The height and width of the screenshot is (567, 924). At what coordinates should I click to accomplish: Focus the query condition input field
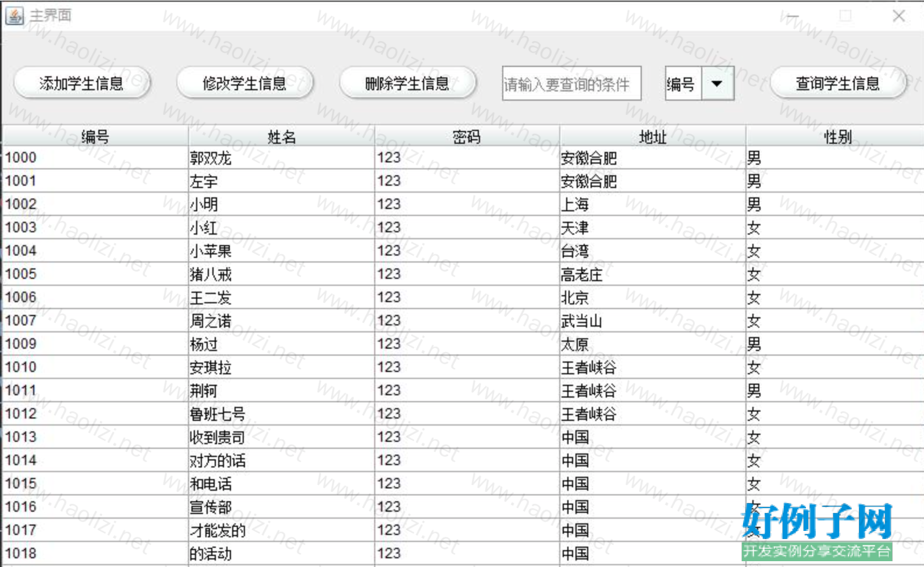tap(571, 84)
